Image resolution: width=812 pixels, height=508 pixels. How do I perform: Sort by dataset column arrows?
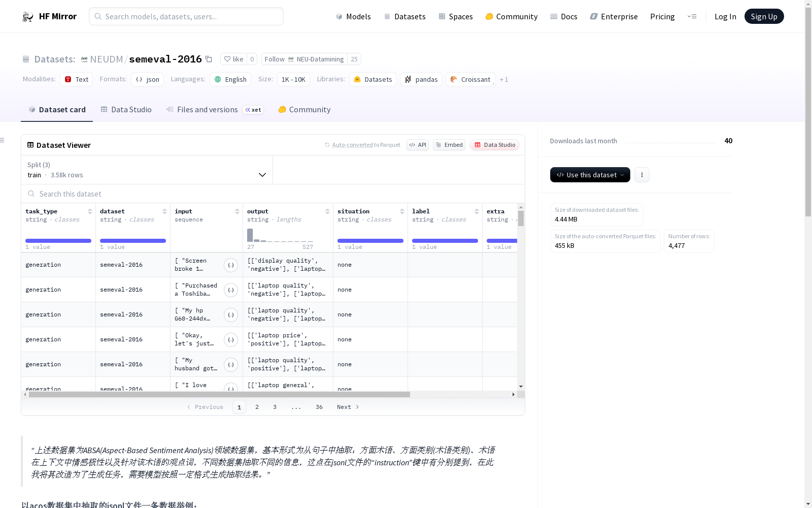click(x=164, y=211)
